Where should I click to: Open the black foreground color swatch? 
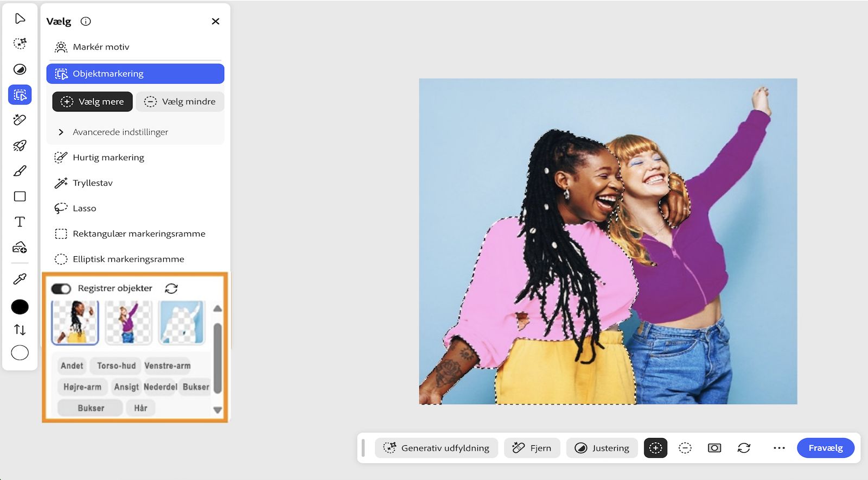(x=20, y=307)
